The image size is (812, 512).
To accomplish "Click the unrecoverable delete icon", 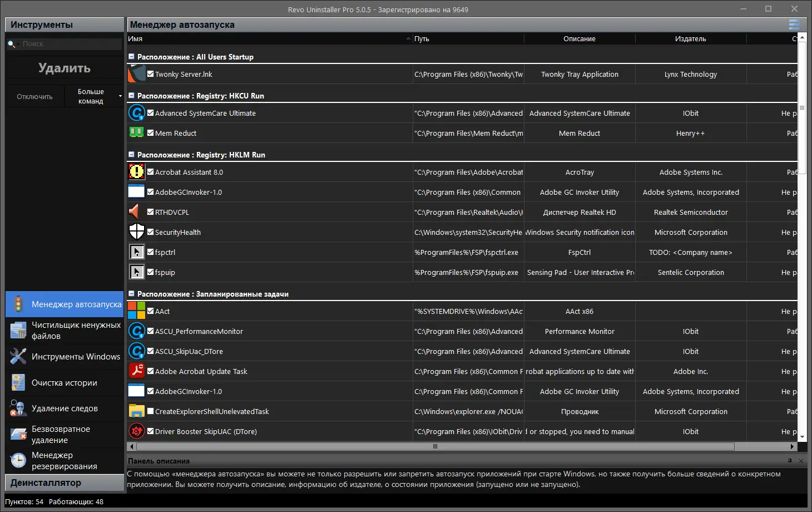I will click(x=18, y=435).
